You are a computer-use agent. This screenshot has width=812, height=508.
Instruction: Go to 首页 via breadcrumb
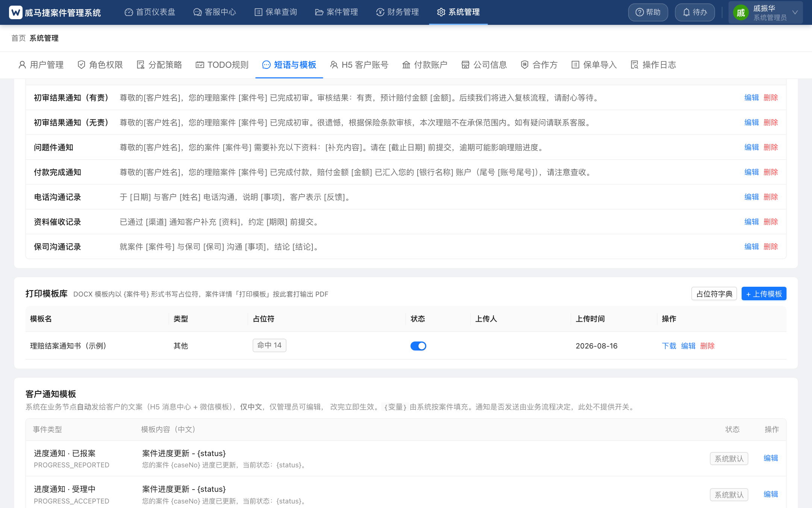tap(18, 38)
